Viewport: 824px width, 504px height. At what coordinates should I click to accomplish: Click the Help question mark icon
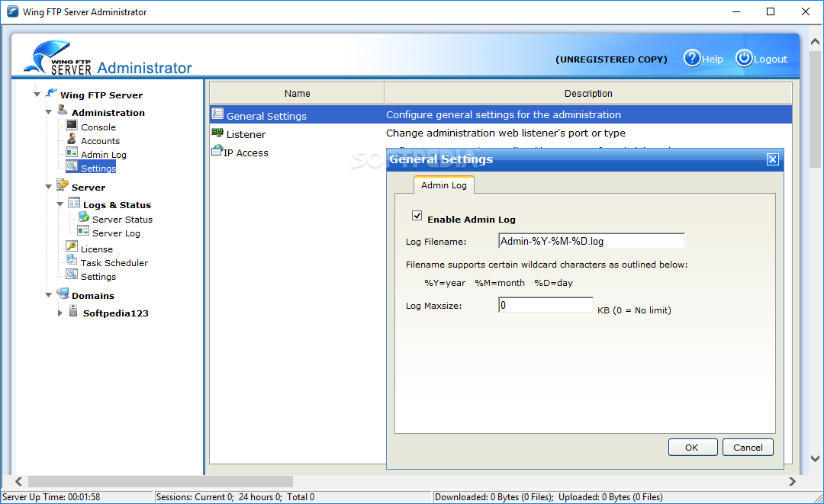tap(692, 58)
